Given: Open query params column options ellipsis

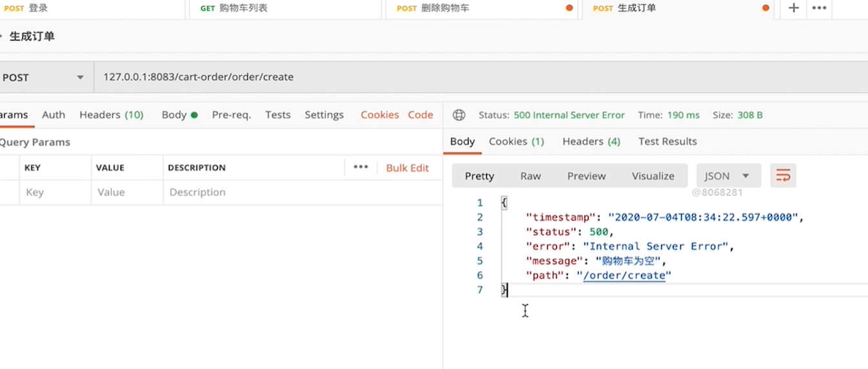Looking at the screenshot, I should pyautogui.click(x=361, y=167).
